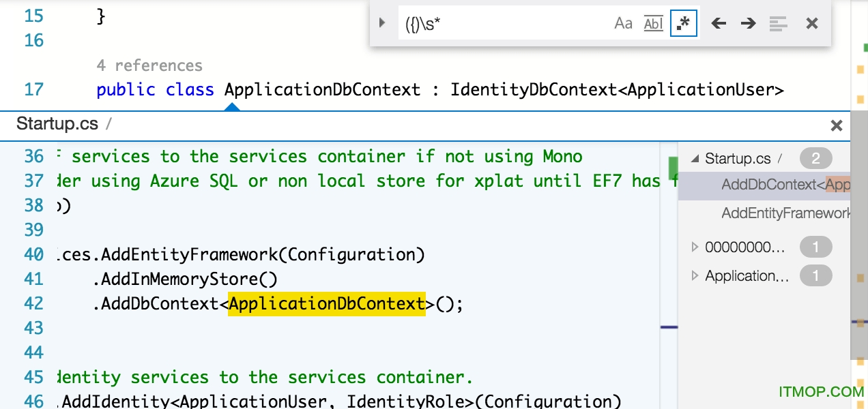Screen dimensions: 868x409
Task: Find next match with the right arrow
Action: [748, 22]
